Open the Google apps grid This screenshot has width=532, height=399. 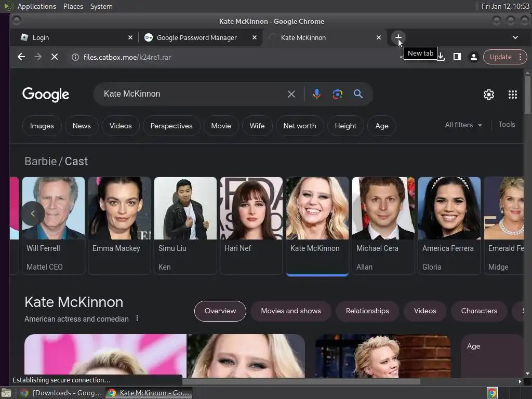(x=513, y=95)
